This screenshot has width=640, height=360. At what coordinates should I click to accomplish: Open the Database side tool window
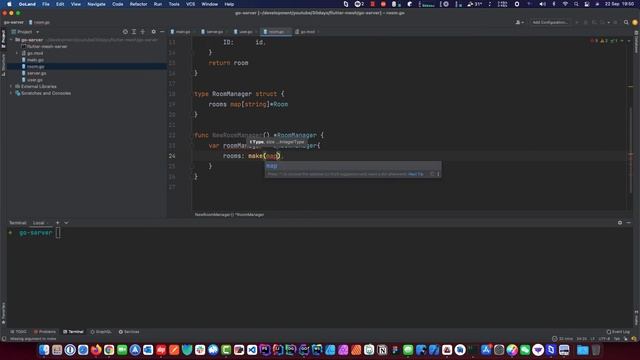(636, 43)
